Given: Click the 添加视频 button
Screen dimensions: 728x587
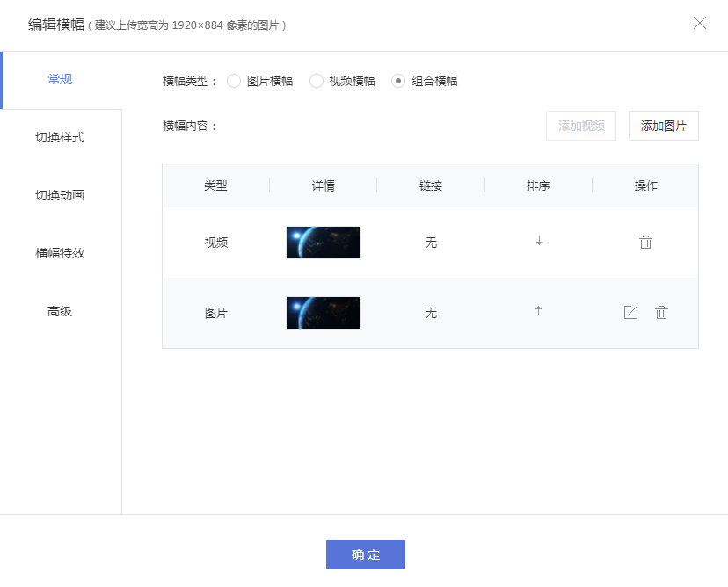Looking at the screenshot, I should [581, 126].
